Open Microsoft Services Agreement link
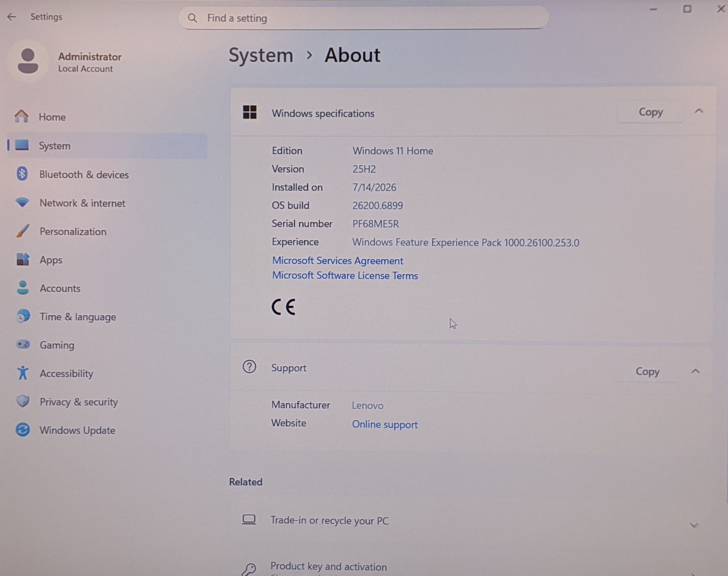 click(338, 260)
